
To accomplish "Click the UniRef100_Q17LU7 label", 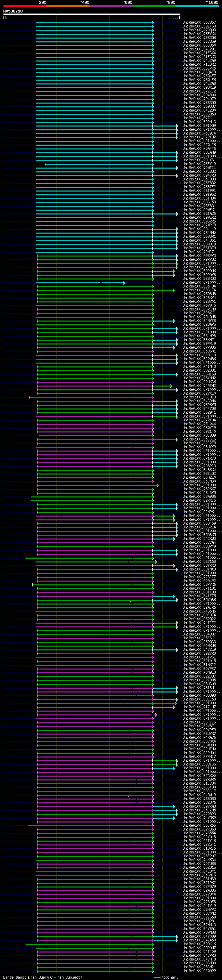I will click(199, 707).
